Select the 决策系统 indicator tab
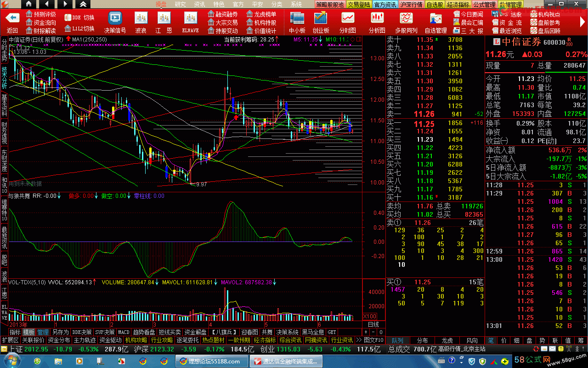The height and width of the screenshot is (368, 588). [287, 332]
